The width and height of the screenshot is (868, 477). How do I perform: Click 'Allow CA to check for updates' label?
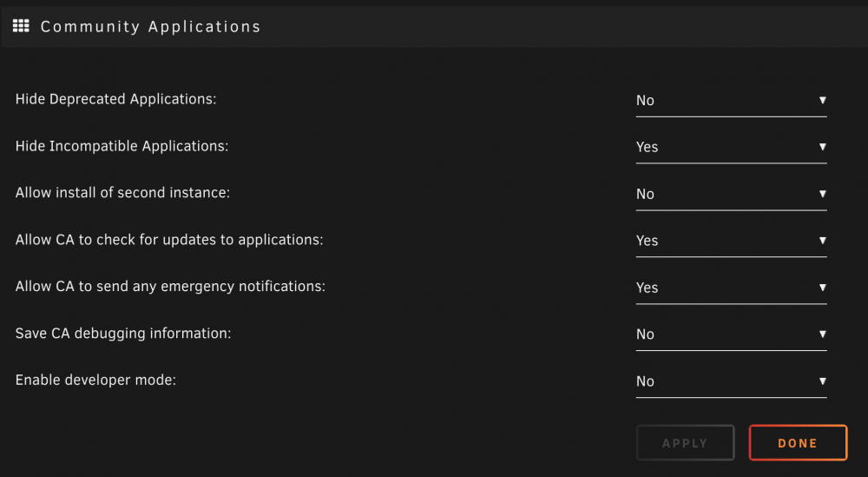(x=169, y=240)
